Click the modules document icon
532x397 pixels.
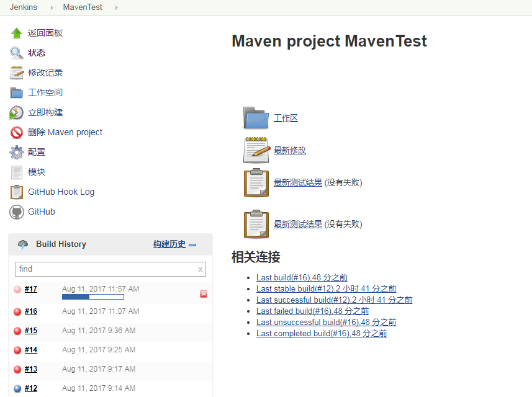16,172
